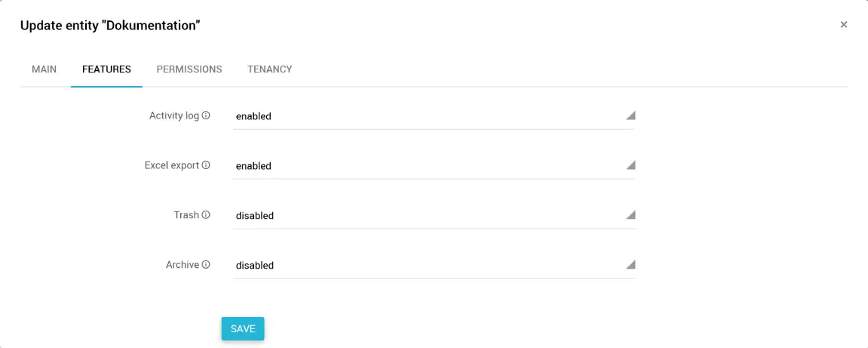
Task: Click the info icon next to Activity log
Action: (x=206, y=116)
